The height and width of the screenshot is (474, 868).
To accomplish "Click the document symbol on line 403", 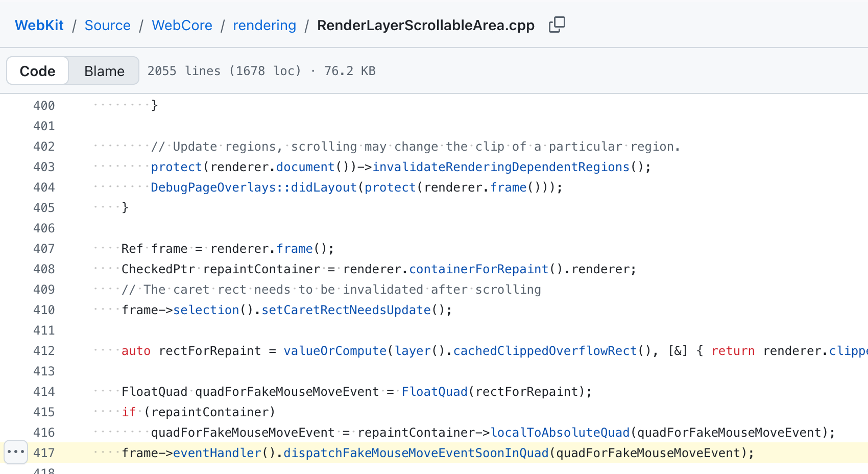I will coord(306,167).
